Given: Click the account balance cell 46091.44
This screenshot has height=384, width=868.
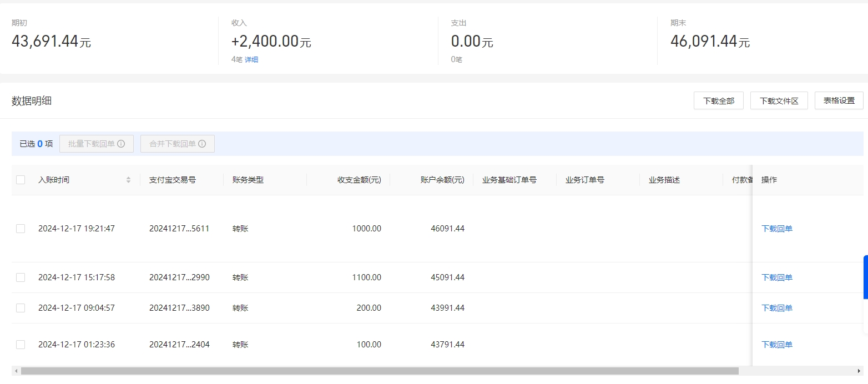Looking at the screenshot, I should [447, 229].
